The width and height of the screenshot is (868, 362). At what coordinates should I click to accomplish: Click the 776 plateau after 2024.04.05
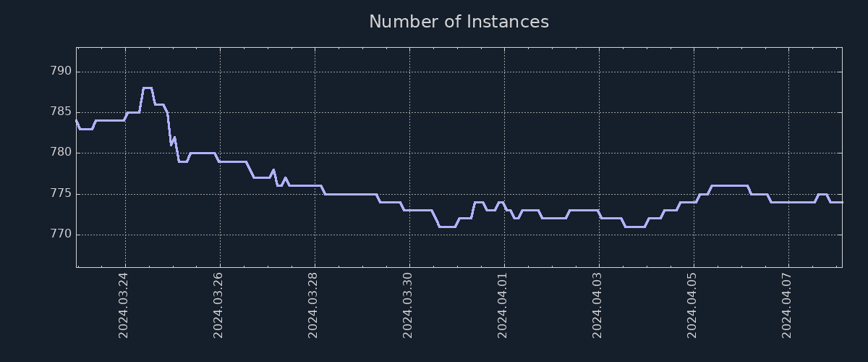coord(729,185)
